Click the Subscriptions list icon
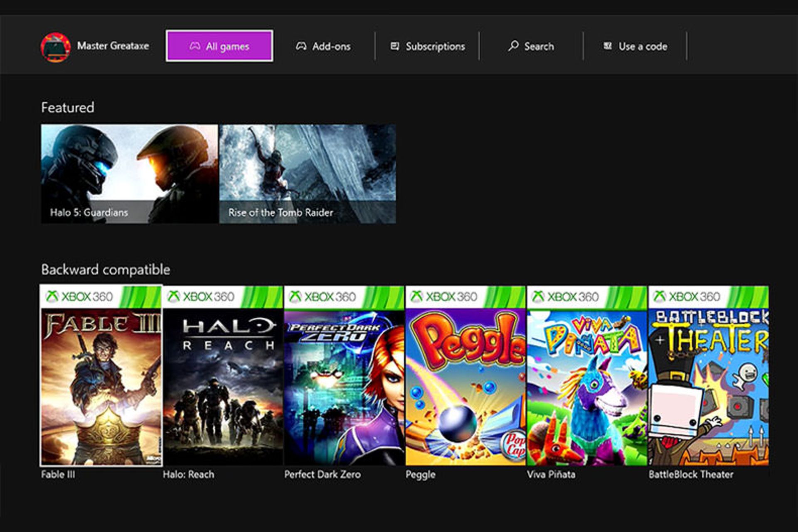 tap(395, 46)
